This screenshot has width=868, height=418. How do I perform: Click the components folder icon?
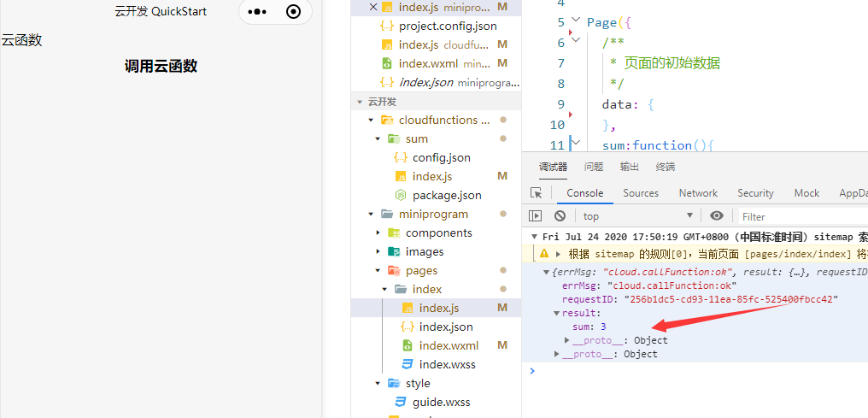(x=394, y=233)
